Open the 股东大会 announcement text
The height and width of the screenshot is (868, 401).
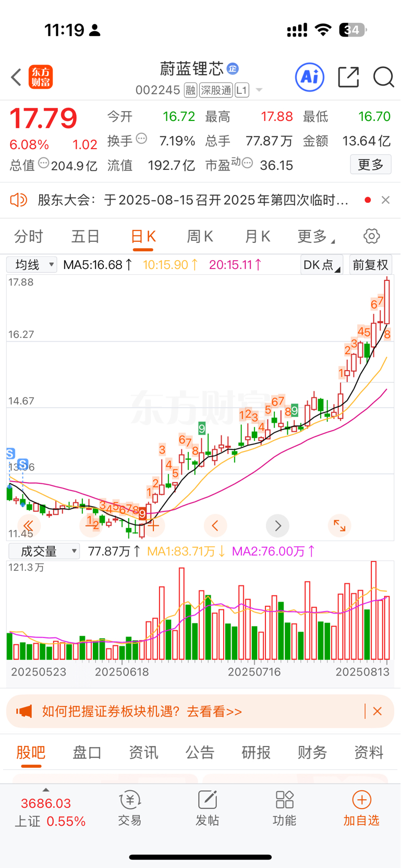click(x=193, y=200)
